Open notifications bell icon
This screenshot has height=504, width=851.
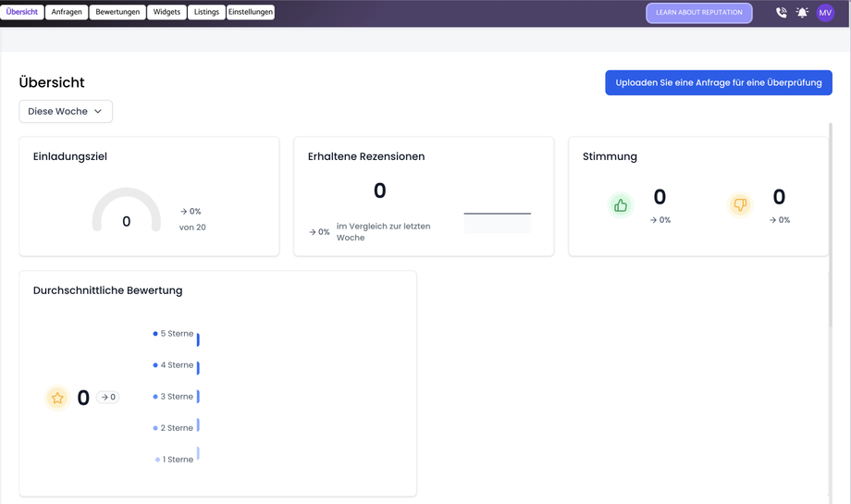[802, 12]
